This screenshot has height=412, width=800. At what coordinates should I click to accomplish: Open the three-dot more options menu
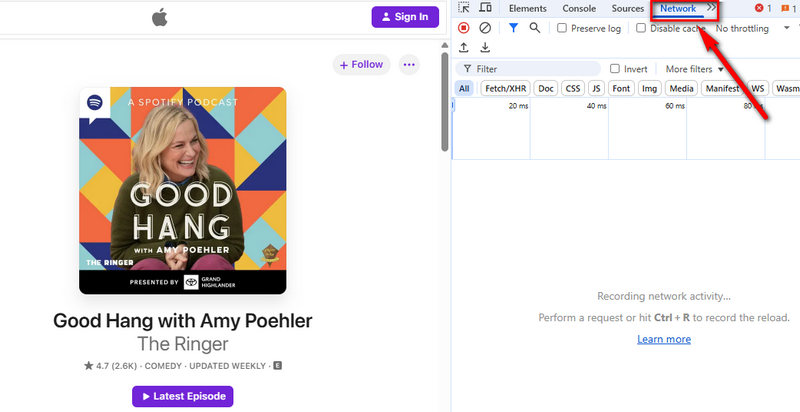coord(409,65)
